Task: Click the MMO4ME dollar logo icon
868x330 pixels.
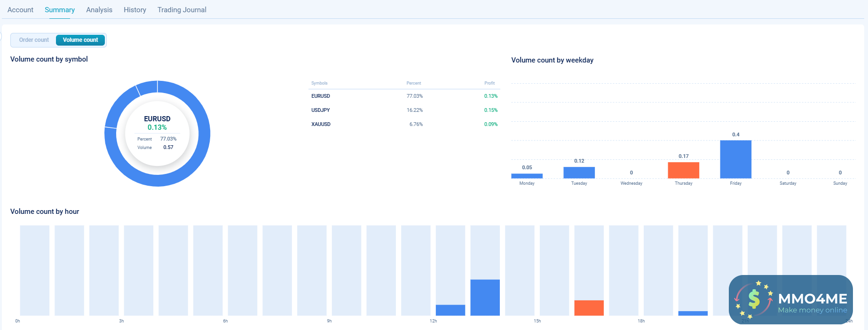Action: point(754,299)
